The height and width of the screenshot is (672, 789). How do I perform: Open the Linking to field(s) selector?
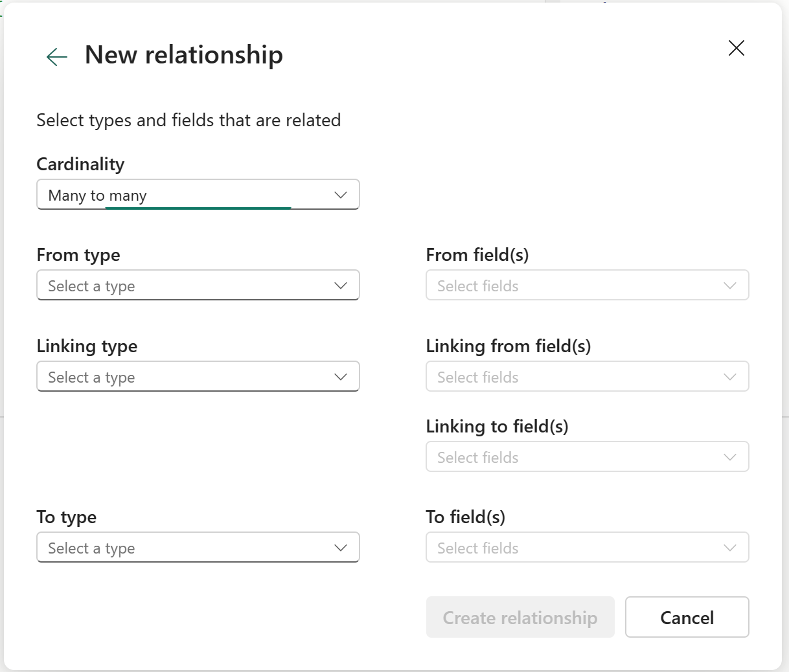point(577,457)
